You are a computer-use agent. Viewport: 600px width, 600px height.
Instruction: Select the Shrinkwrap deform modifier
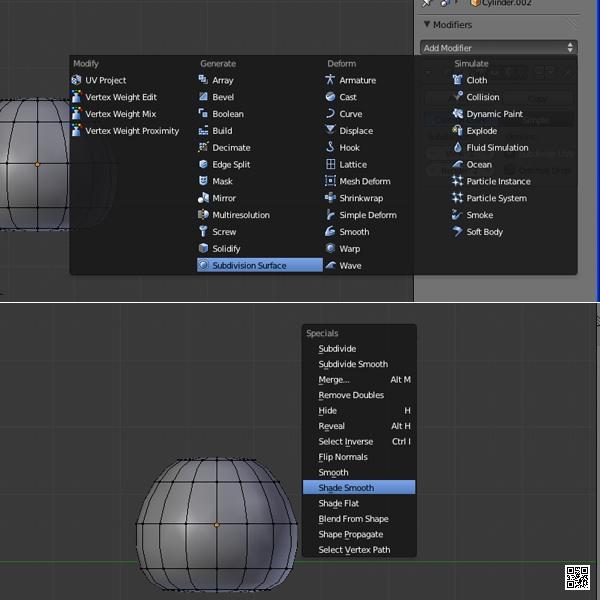[x=361, y=198]
